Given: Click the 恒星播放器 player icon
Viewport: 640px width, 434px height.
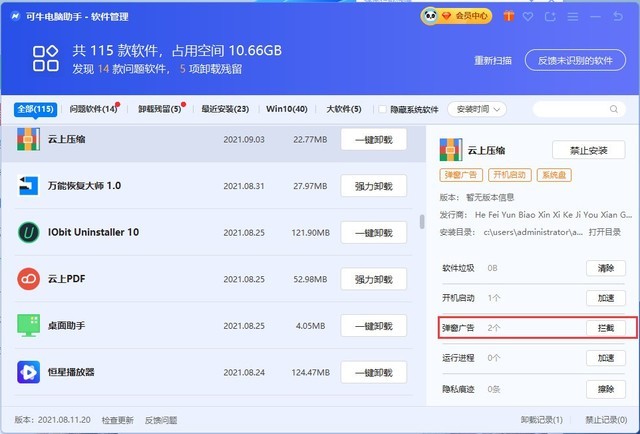Looking at the screenshot, I should point(28,372).
